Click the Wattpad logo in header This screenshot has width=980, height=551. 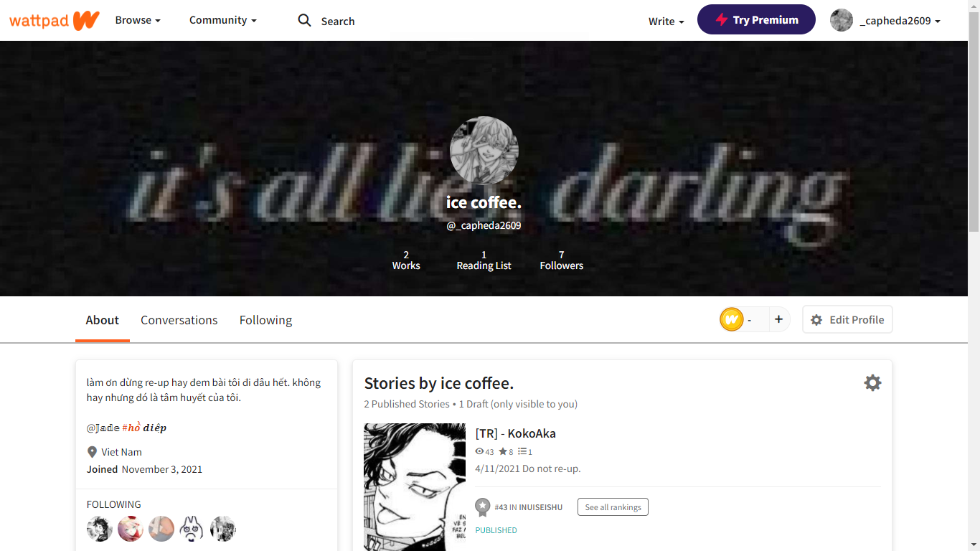point(54,20)
